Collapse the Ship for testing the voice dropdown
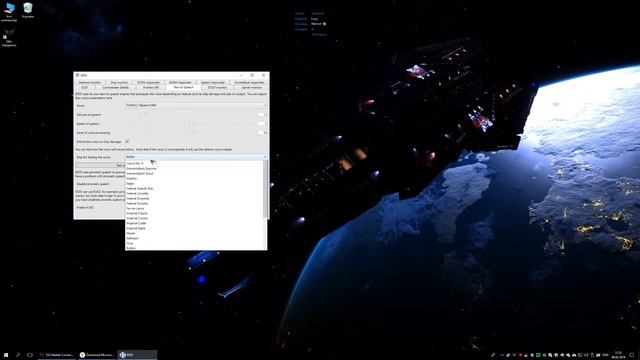 tap(196, 157)
